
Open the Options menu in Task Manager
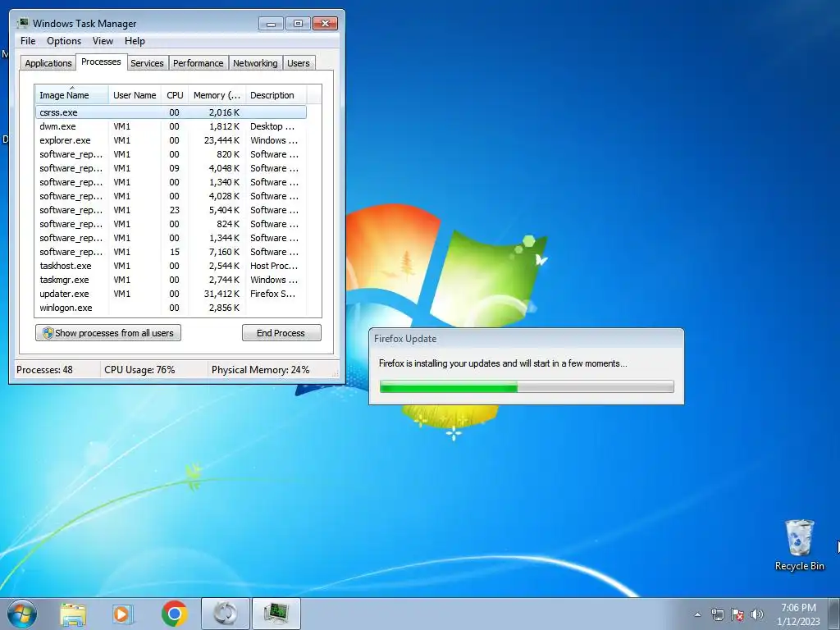pos(64,41)
